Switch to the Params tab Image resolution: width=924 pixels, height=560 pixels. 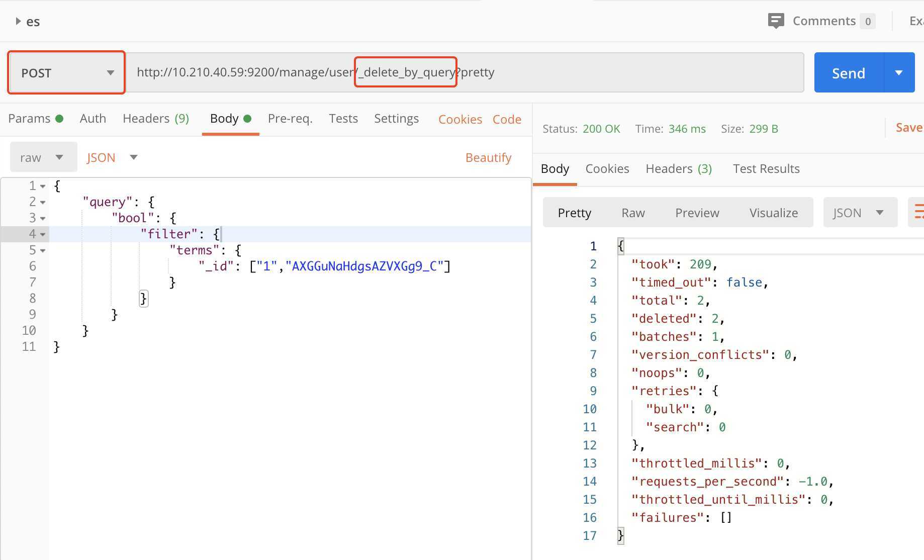coord(35,119)
